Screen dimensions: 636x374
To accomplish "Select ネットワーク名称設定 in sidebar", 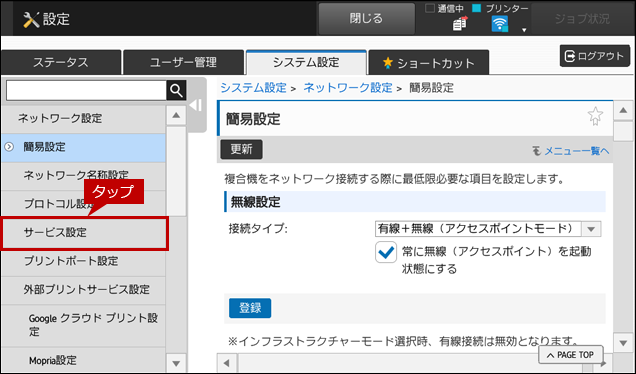I will (83, 175).
